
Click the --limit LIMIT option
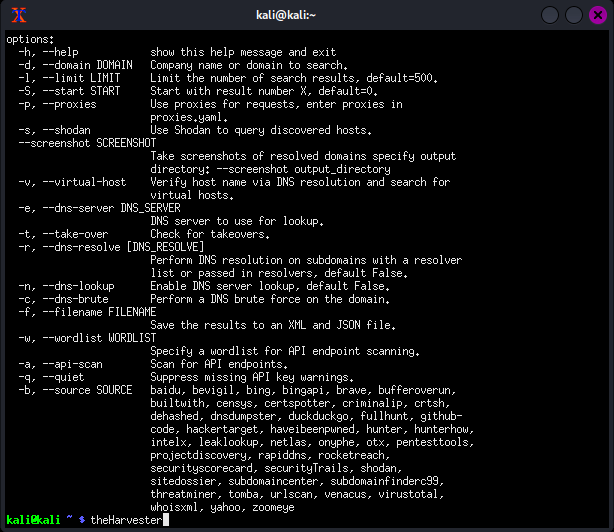coord(75,78)
